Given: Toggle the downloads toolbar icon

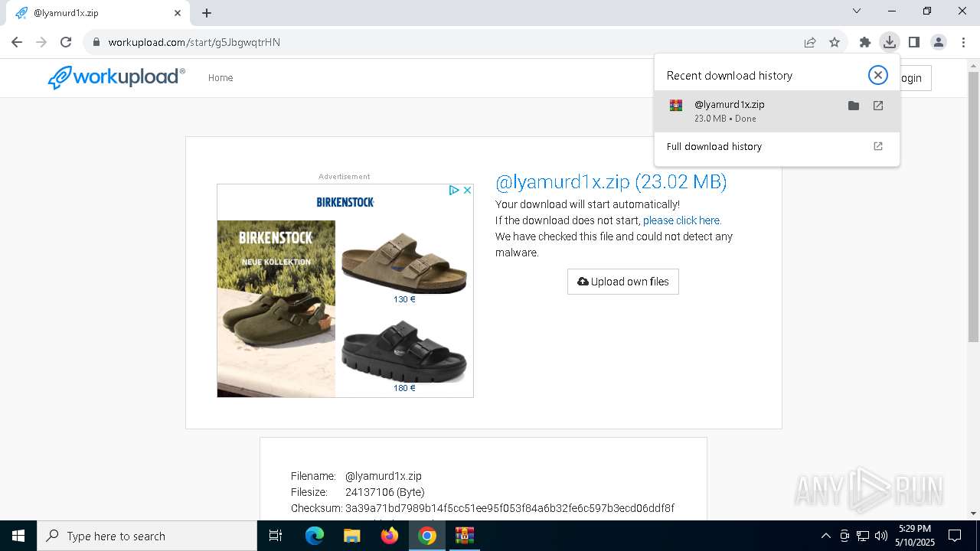Looking at the screenshot, I should tap(890, 42).
